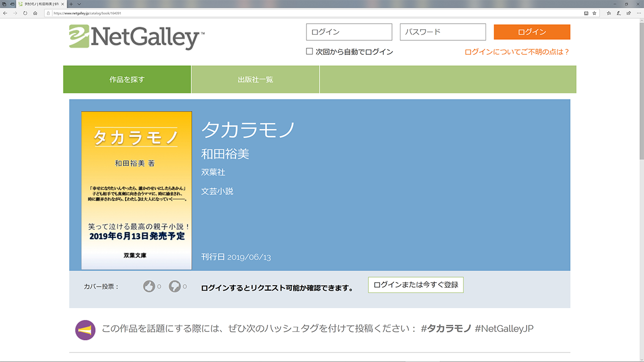Screen dimensions: 644x362
Task: Click the orange ログイン button
Action: pos(532,32)
